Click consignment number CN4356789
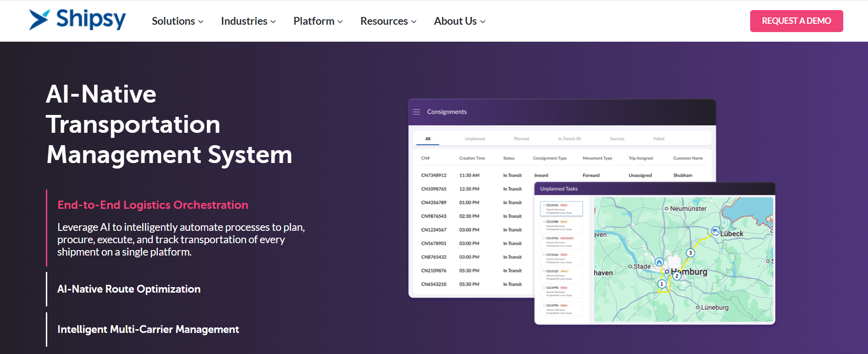The image size is (868, 354). 434,202
